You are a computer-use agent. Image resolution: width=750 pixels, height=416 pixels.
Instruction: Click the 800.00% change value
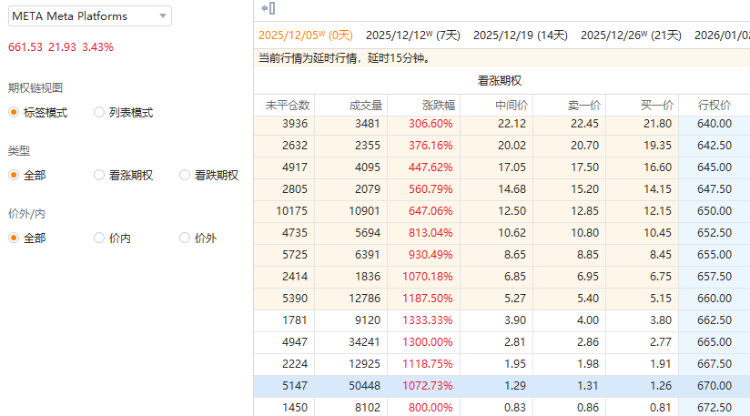point(430,408)
